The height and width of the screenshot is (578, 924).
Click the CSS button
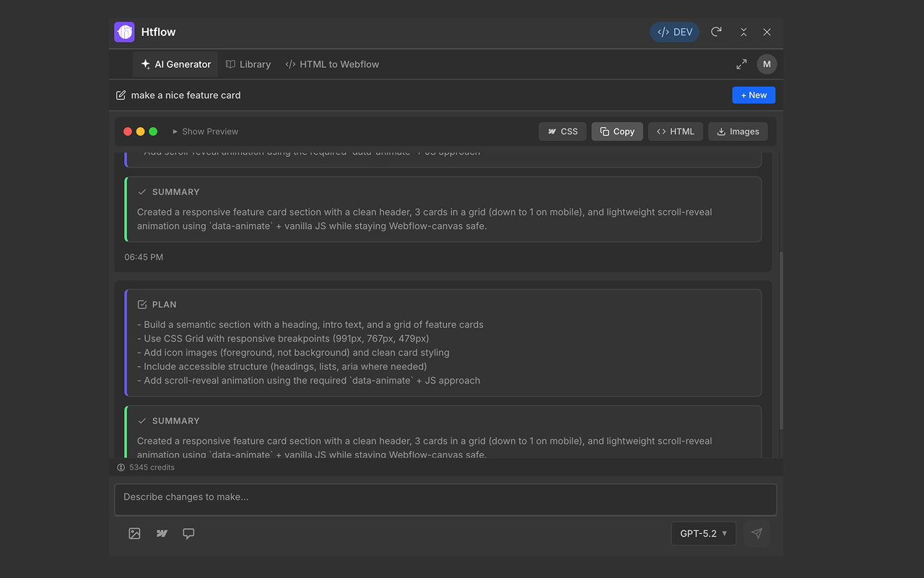pyautogui.click(x=562, y=131)
